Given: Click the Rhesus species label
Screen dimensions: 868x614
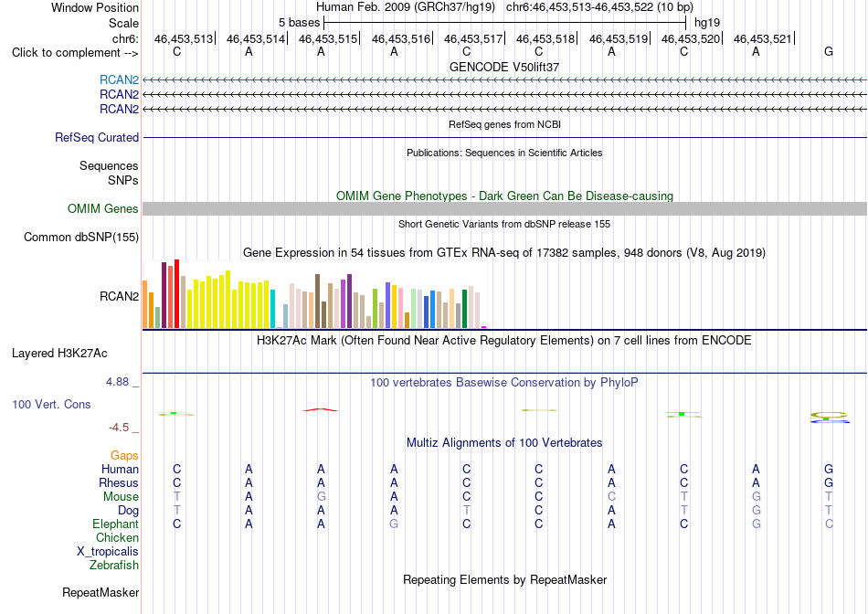Looking at the screenshot, I should (x=119, y=482).
